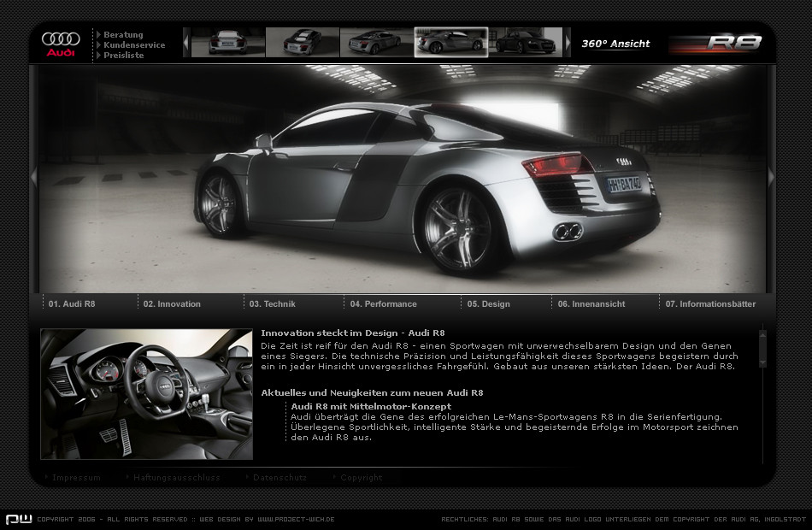Select the silver rear three-quarter thumbnail
Viewport: 812px width, 530px height.
coord(377,43)
